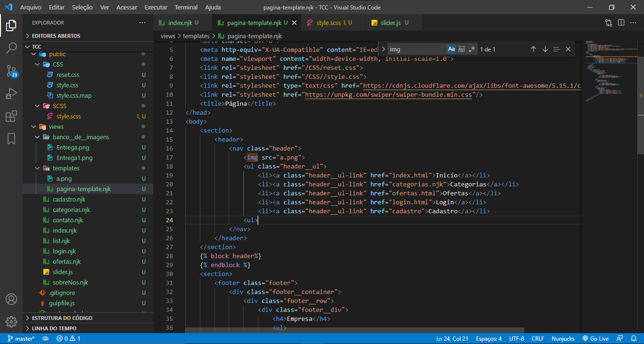
Task: Open the Run and Debug view
Action: tap(11, 93)
